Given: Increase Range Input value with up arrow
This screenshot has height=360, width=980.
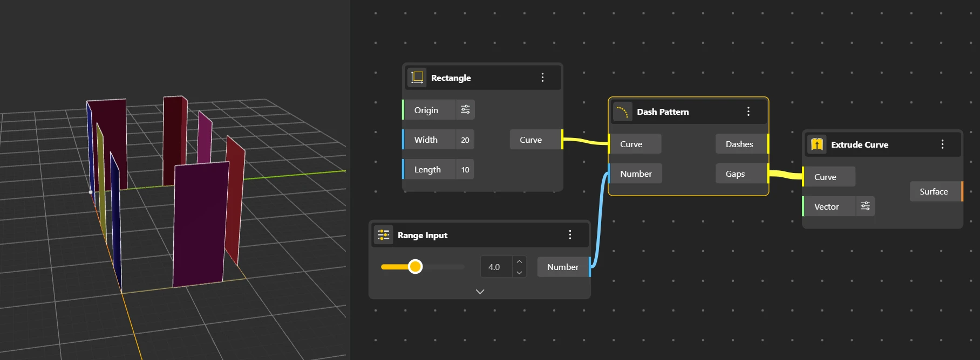Looking at the screenshot, I should (x=519, y=261).
